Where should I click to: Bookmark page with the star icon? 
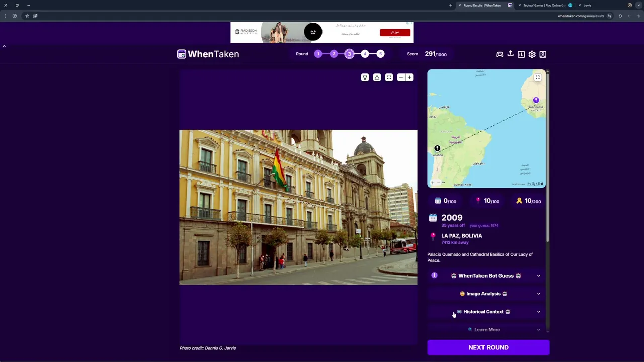point(27,16)
